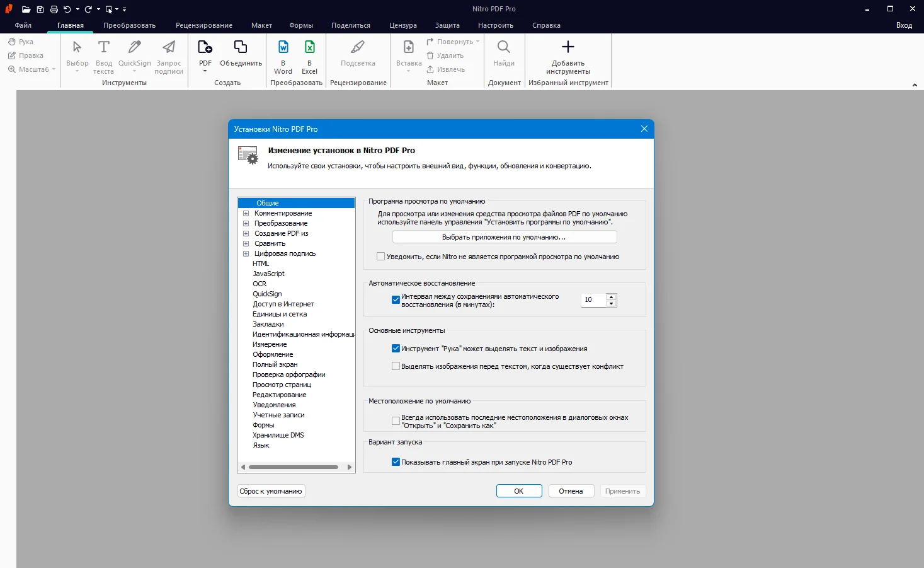Uncheck show home screen at Nitro startup
The height and width of the screenshot is (568, 924).
(396, 462)
